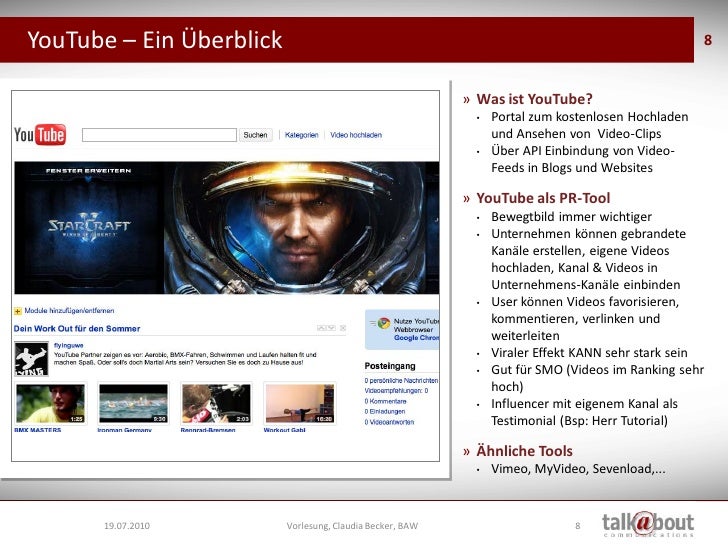The height and width of the screenshot is (546, 728).
Task: Open Dein Work Out für den Sommer
Action: [77, 328]
